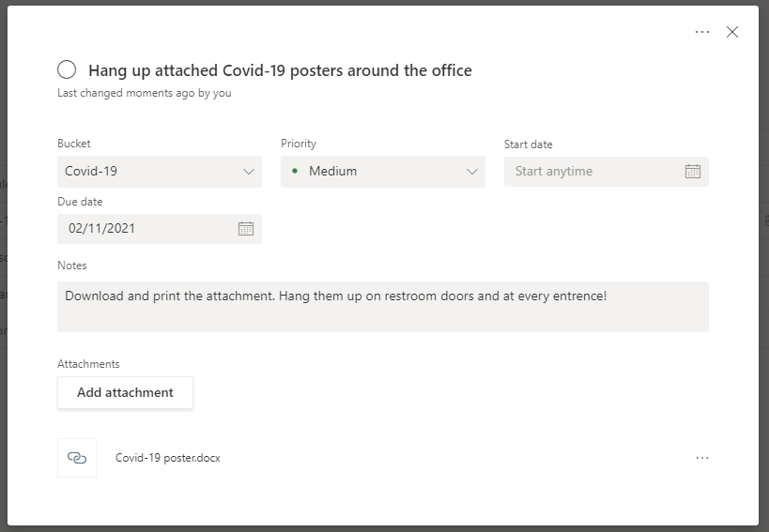Close the task details dialog
This screenshot has height=532, width=769.
click(x=732, y=32)
